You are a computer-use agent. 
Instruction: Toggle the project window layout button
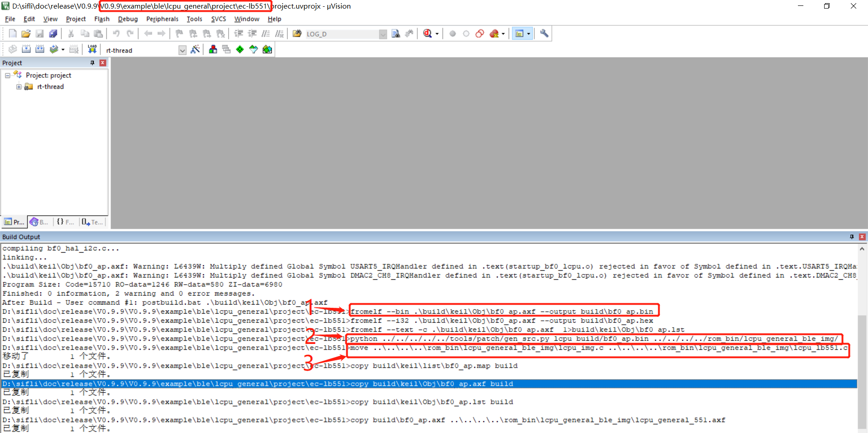point(519,33)
